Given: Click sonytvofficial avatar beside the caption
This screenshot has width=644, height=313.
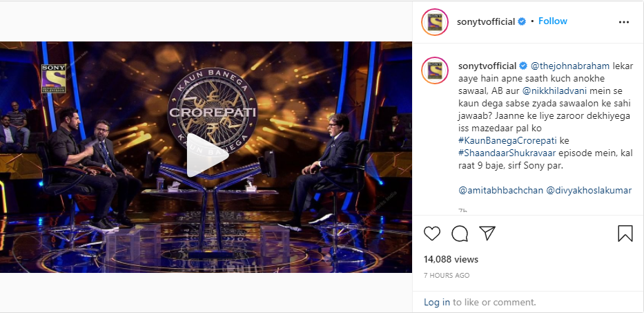Looking at the screenshot, I should click(x=435, y=70).
